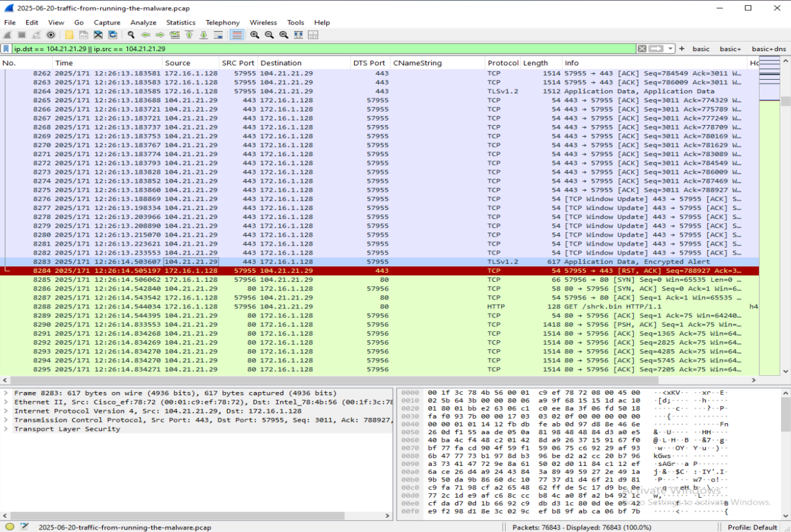The image size is (791, 532).
Task: Find a packet using the magnifier tool
Action: tap(131, 35)
